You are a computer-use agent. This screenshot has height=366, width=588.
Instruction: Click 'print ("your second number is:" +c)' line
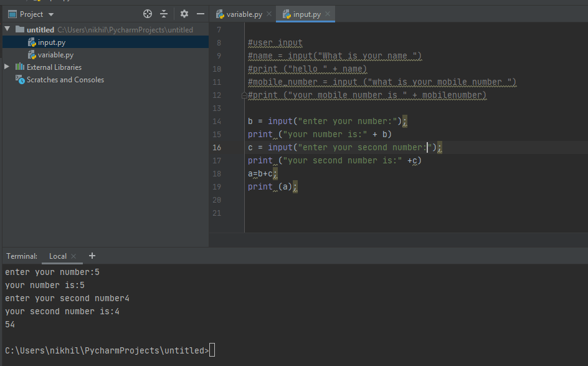pyautogui.click(x=334, y=161)
